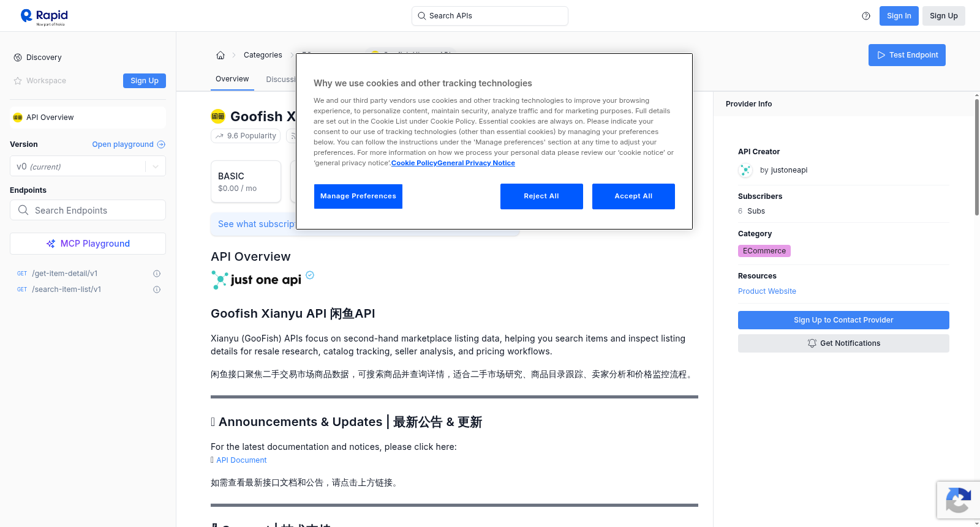Click the just one api logo
Image resolution: width=980 pixels, height=527 pixels.
click(x=256, y=280)
